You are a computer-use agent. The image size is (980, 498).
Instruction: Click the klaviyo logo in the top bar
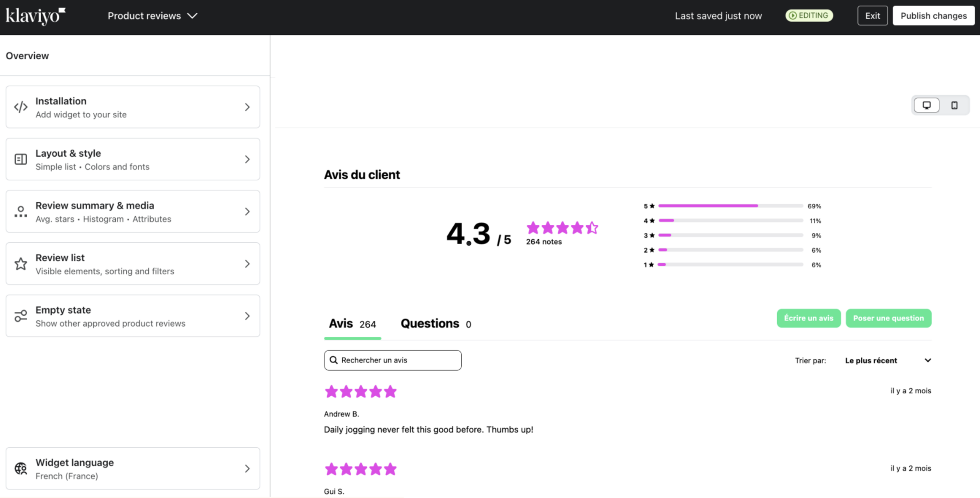(35, 15)
